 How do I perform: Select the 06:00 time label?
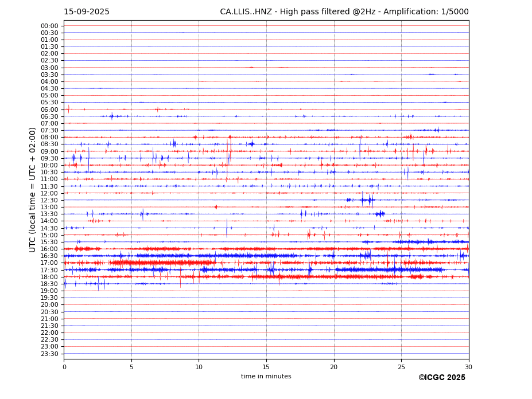49,109
